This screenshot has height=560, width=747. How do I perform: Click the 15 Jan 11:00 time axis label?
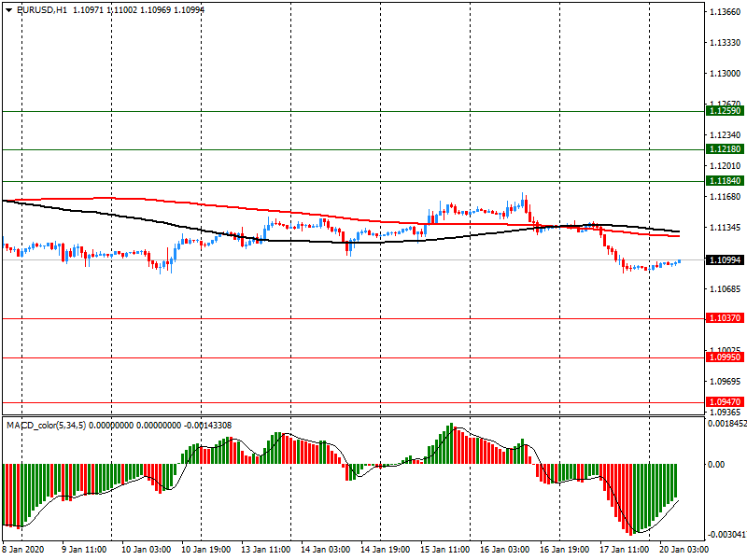coord(444,551)
